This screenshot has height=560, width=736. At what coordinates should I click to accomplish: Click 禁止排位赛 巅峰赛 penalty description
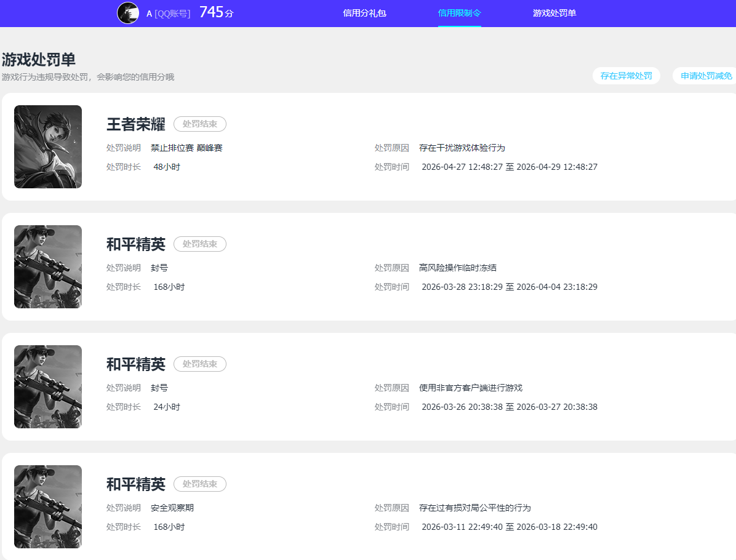coord(186,148)
